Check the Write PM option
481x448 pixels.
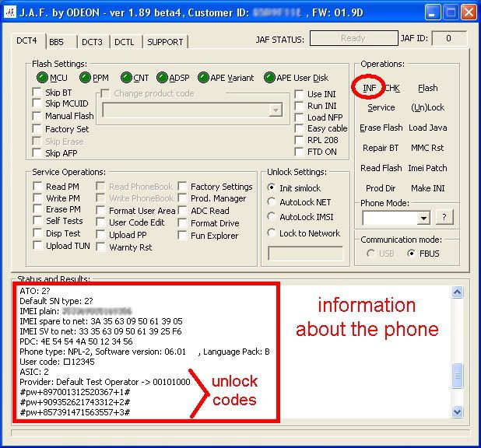click(37, 198)
